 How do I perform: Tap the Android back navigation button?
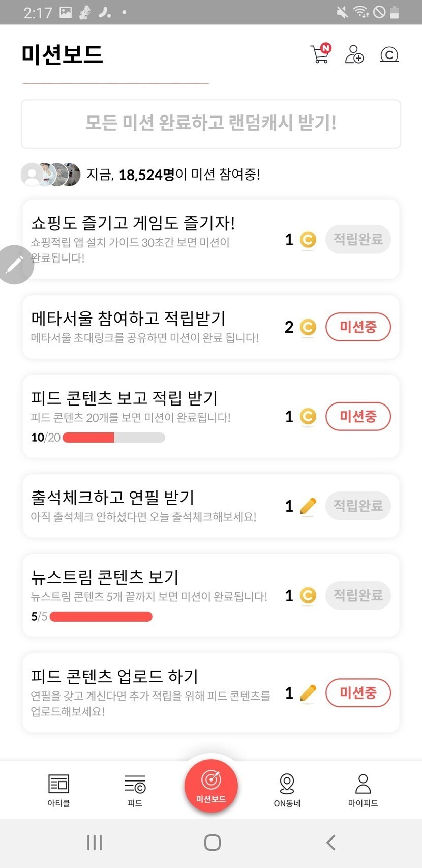click(x=331, y=843)
